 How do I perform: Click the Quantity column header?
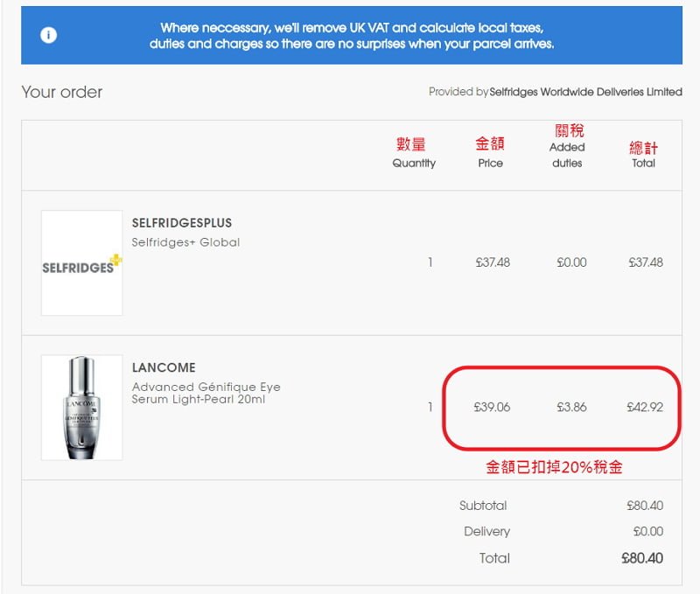[x=414, y=164]
